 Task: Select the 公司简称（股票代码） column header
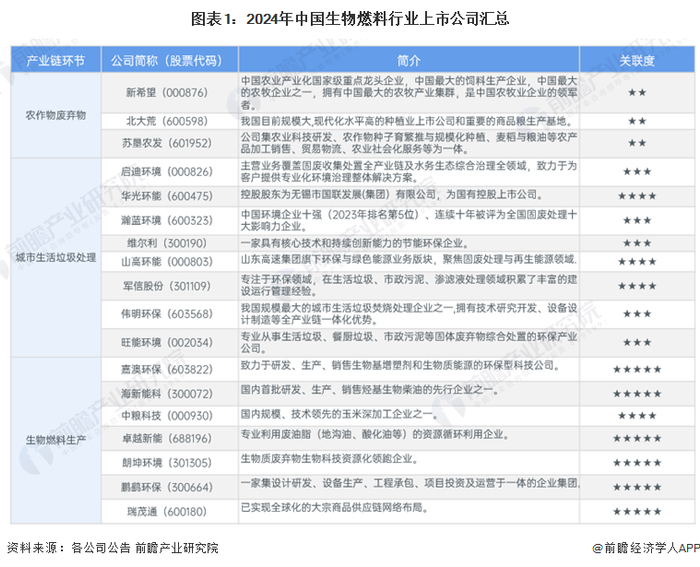click(170, 60)
